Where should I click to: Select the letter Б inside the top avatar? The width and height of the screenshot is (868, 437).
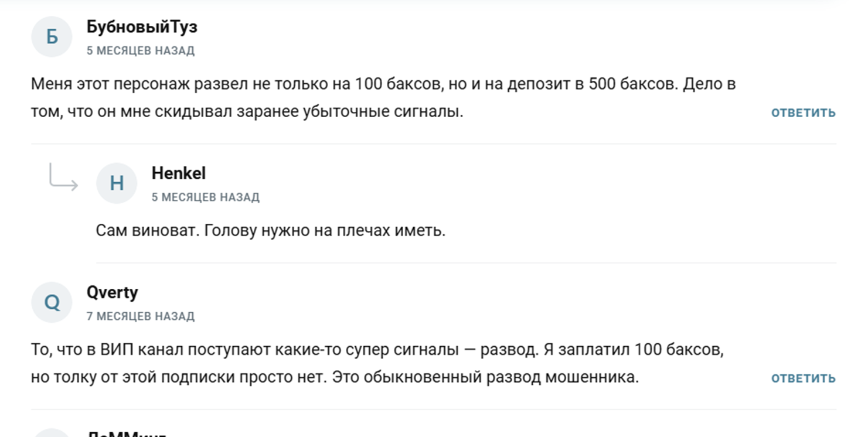52,36
